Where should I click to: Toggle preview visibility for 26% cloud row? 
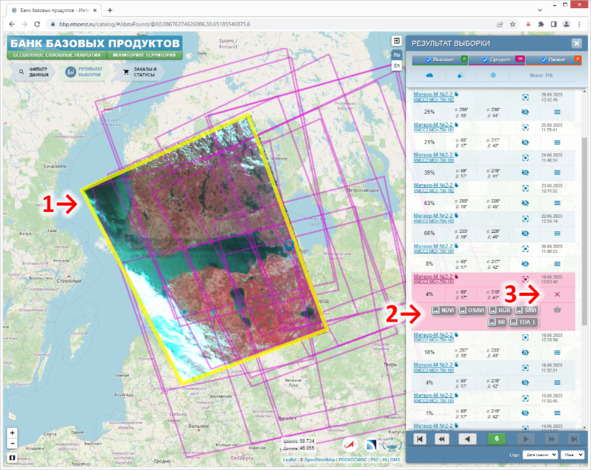pos(525,112)
